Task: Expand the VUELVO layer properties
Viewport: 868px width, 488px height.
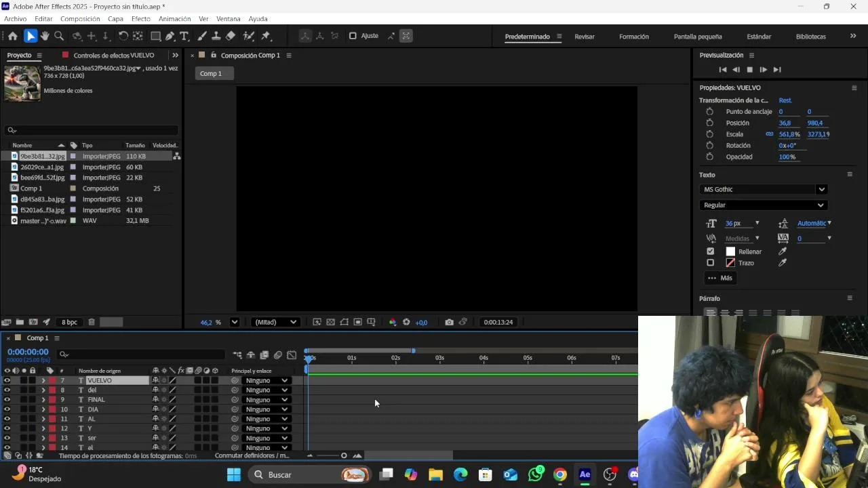Action: click(x=43, y=381)
